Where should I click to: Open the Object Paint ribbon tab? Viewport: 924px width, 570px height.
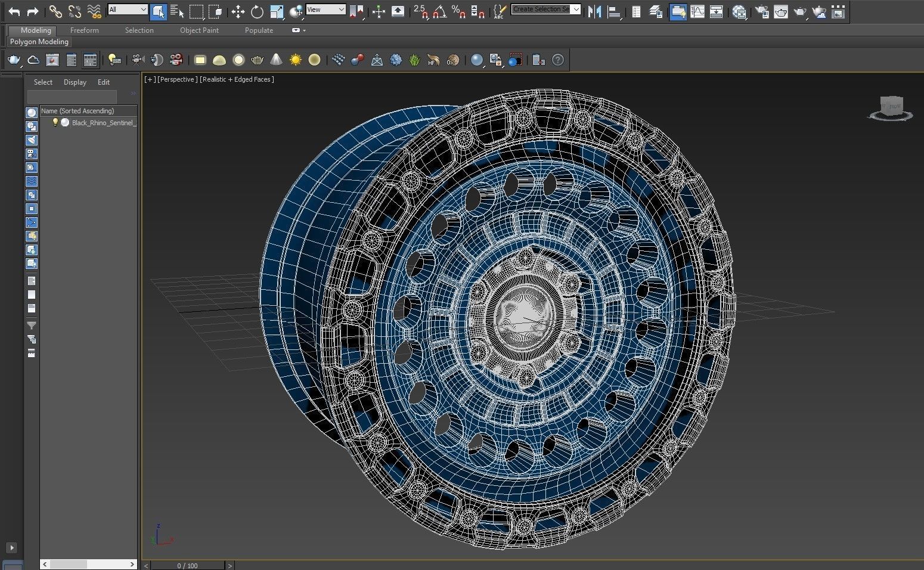tap(199, 30)
